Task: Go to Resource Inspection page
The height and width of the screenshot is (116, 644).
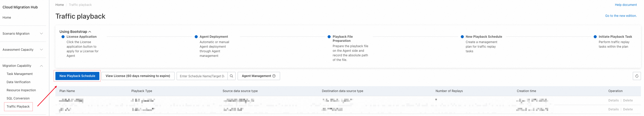Action: click(21, 90)
